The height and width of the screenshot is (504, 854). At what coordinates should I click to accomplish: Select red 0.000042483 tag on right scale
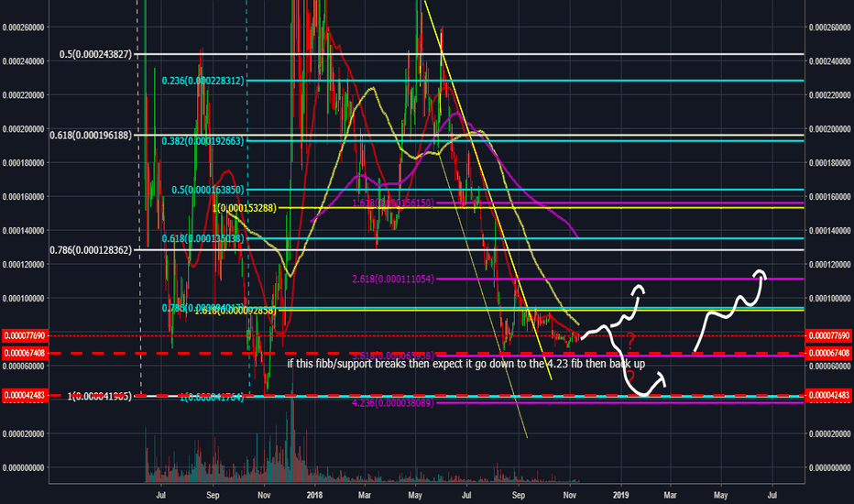(x=828, y=395)
